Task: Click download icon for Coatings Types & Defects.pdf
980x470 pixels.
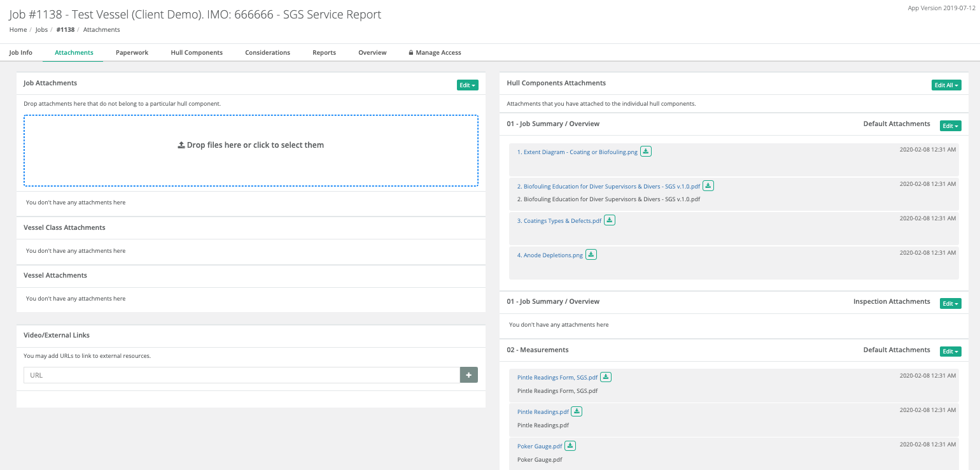Action: point(610,220)
